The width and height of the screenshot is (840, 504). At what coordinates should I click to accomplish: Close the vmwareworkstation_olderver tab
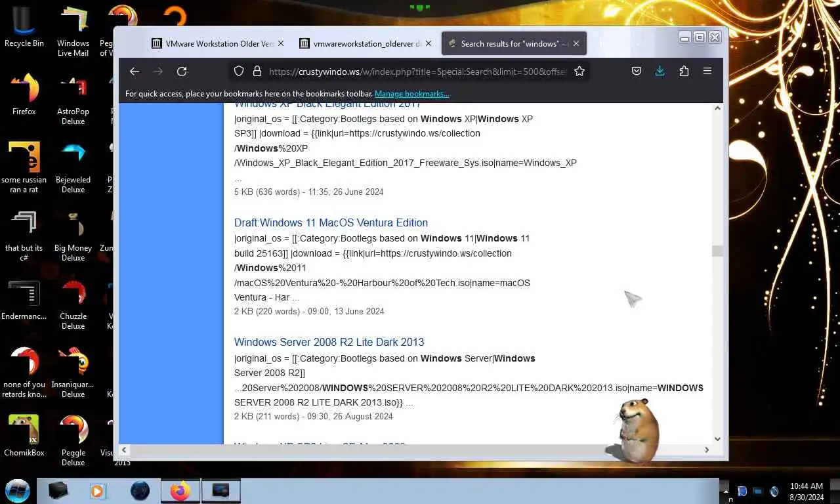click(x=429, y=43)
